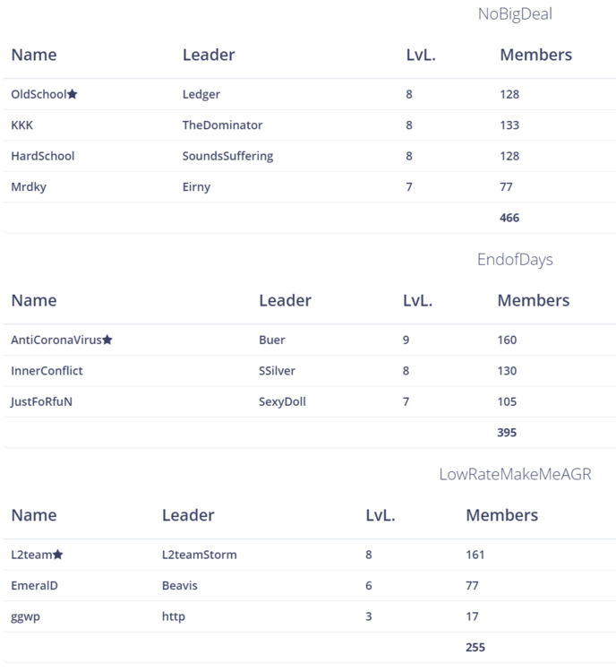Click Leader header in LowRateMakeMeAGR table

[x=188, y=515]
